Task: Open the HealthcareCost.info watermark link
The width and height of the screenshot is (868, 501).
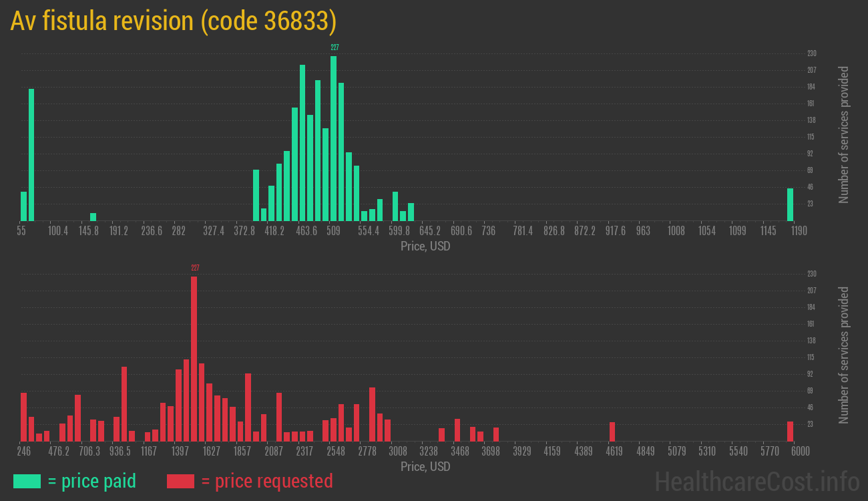Action: [x=756, y=481]
